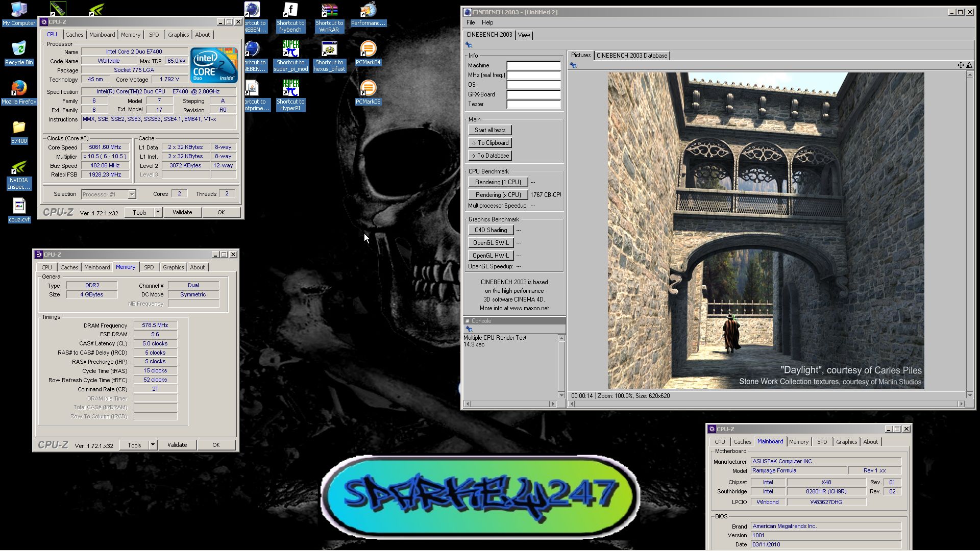The width and height of the screenshot is (980, 551).
Task: Select the Pictures tab
Action: pyautogui.click(x=580, y=55)
